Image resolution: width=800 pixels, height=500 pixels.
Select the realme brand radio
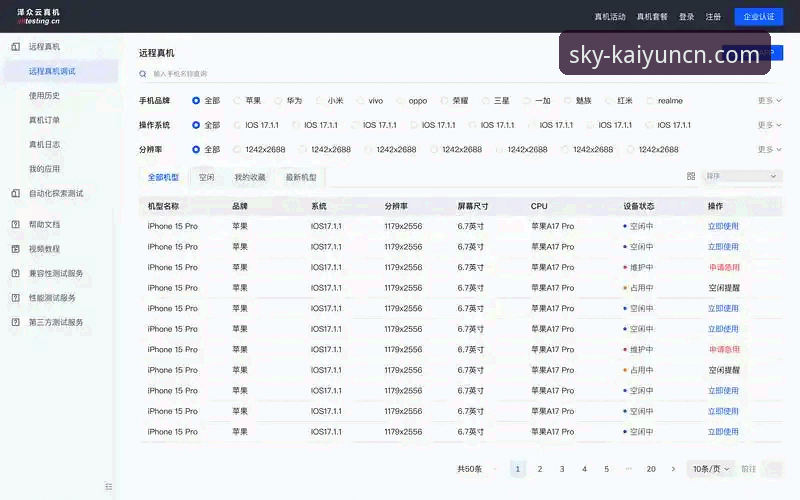649,101
